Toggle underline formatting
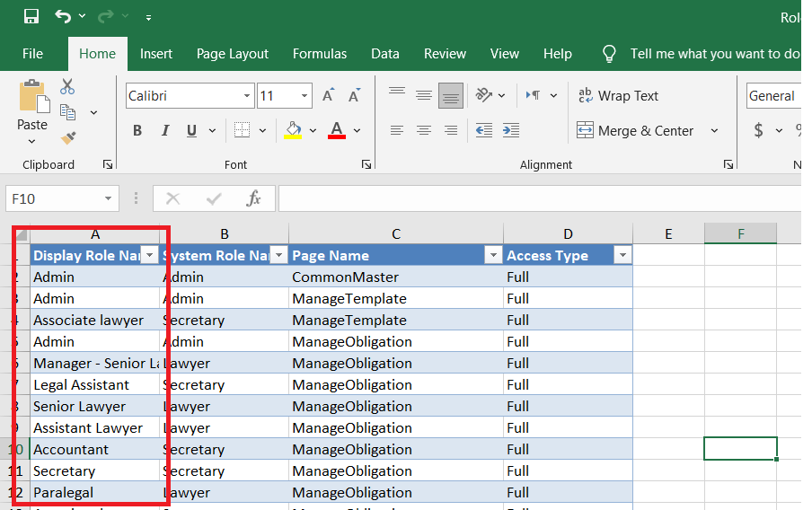Viewport: 812px width, 510px height. pyautogui.click(x=191, y=130)
